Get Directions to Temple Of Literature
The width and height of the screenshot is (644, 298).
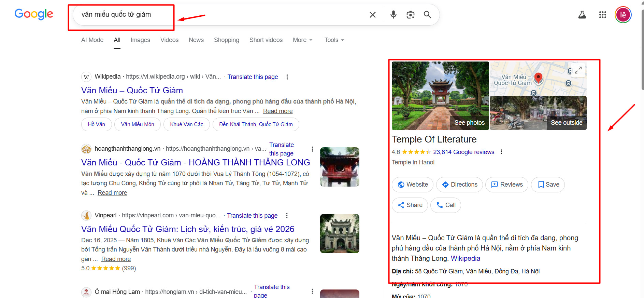459,185
